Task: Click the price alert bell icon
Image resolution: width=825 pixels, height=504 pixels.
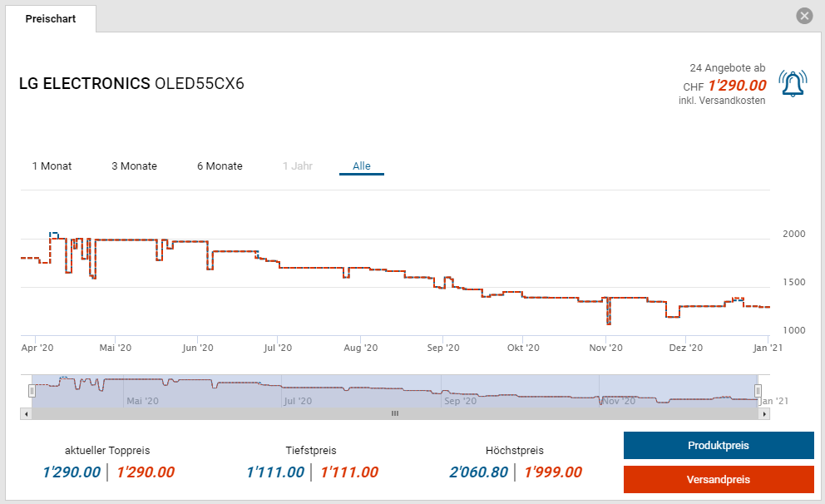Action: pyautogui.click(x=793, y=84)
